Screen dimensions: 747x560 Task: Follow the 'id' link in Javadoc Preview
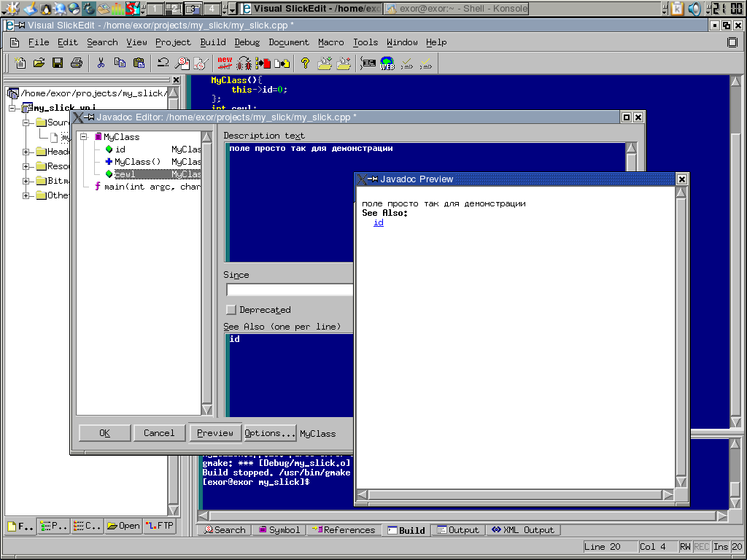click(x=379, y=222)
